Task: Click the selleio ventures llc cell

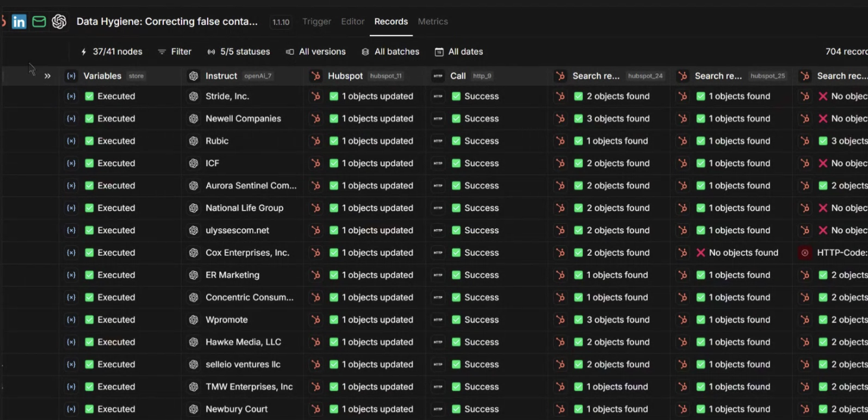Action: click(242, 365)
